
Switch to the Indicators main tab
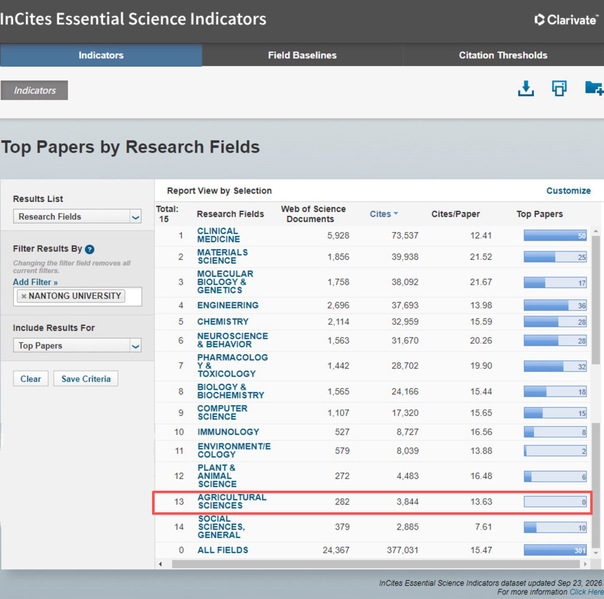[x=101, y=55]
